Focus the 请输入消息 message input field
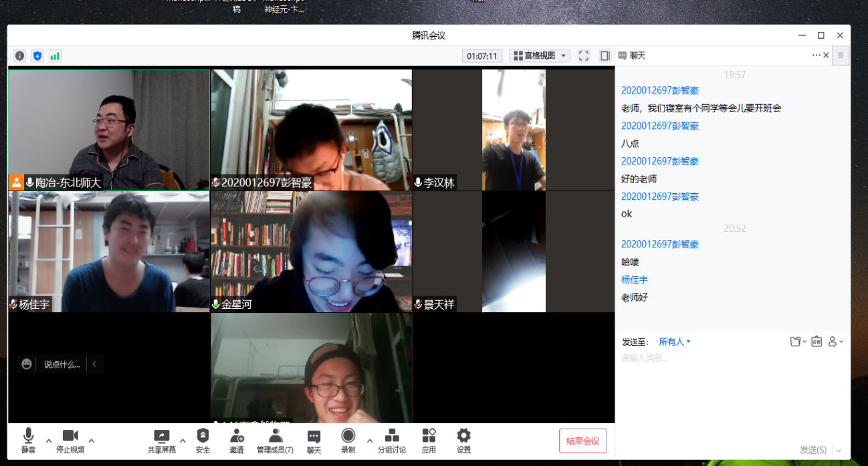 click(x=733, y=394)
